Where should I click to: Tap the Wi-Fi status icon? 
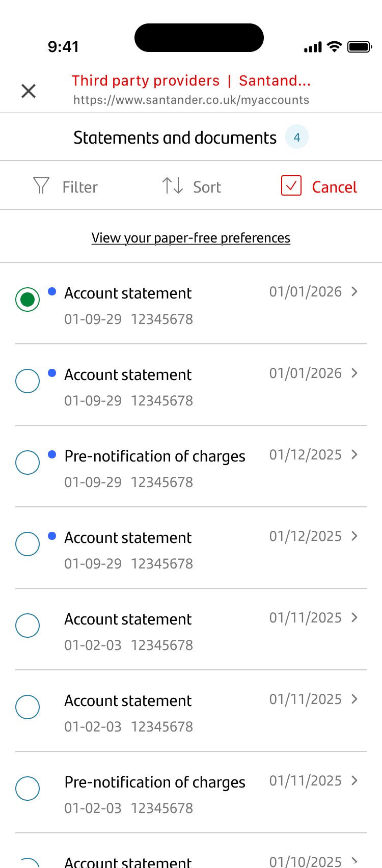[x=334, y=47]
